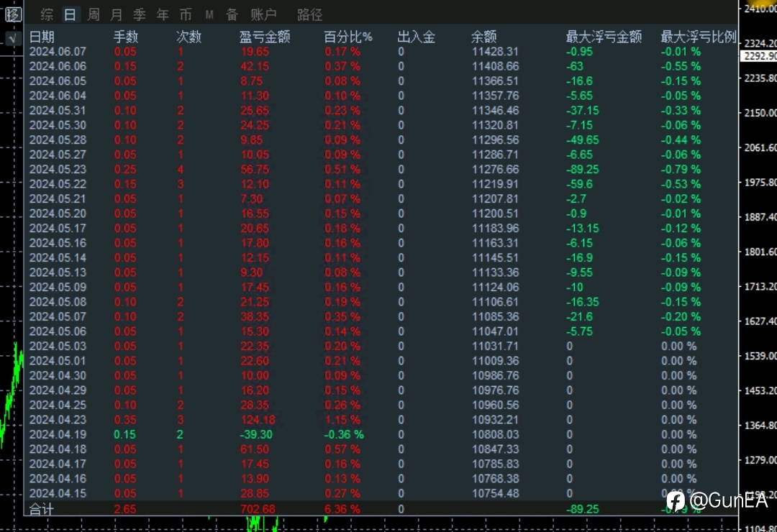Screen dimensions: 777x532
Task: Click the balance 10808.03
Action: pos(495,435)
